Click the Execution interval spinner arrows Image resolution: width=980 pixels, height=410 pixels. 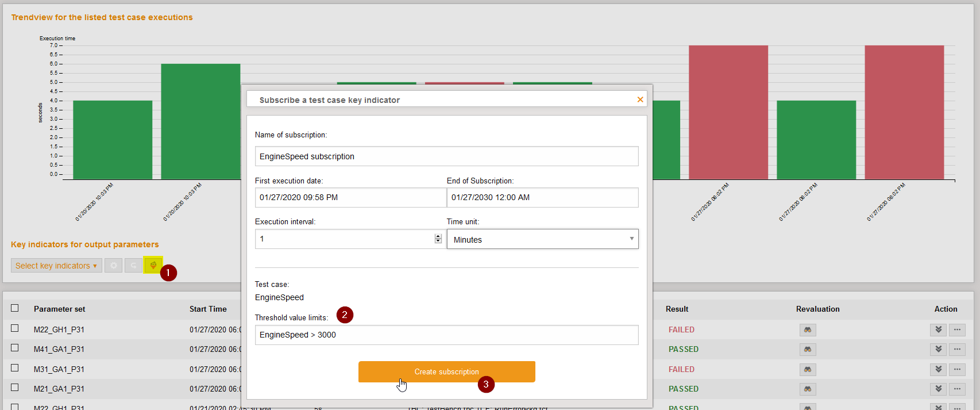pos(438,239)
